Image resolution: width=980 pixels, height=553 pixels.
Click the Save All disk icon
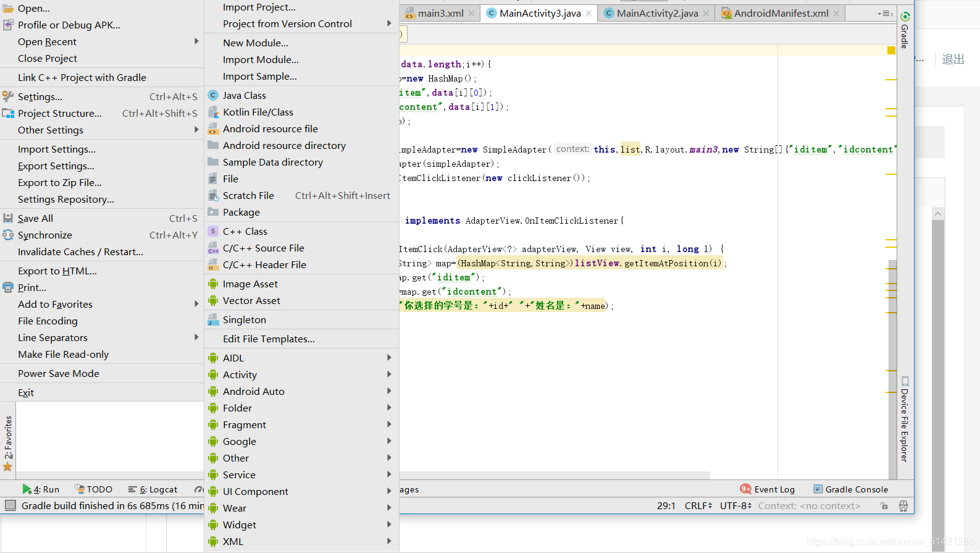[8, 218]
